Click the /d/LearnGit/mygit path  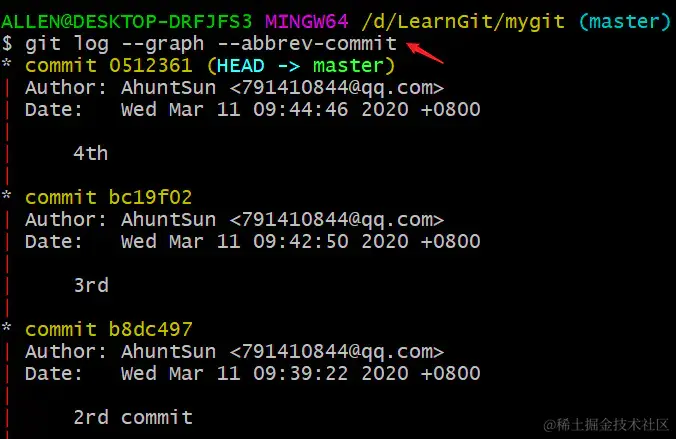tap(463, 22)
